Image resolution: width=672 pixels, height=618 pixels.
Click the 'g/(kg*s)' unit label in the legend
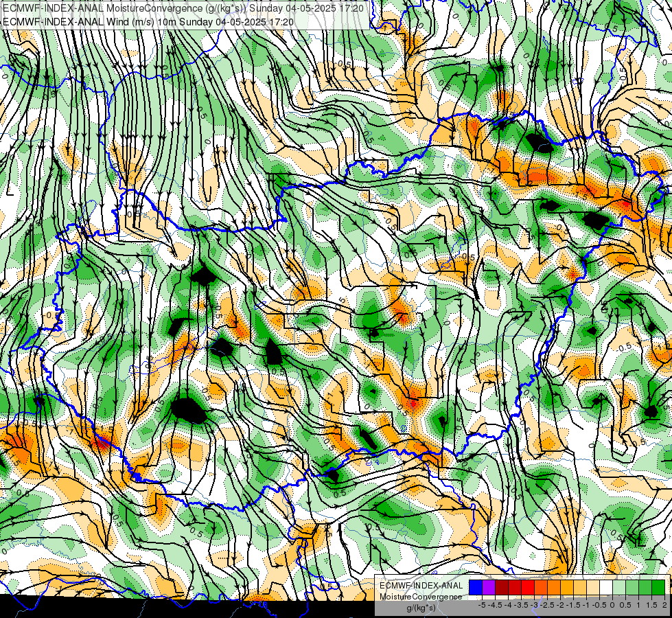pyautogui.click(x=421, y=608)
